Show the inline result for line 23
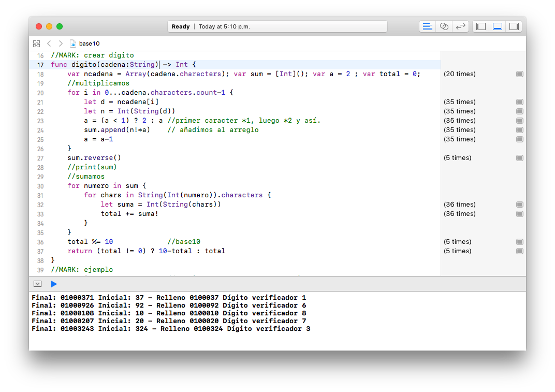This screenshot has height=392, width=555. pyautogui.click(x=520, y=121)
